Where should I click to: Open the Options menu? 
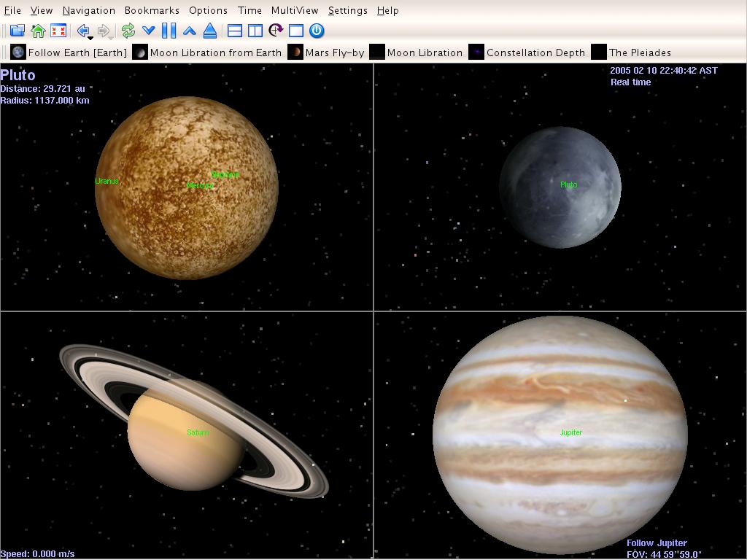click(x=208, y=10)
